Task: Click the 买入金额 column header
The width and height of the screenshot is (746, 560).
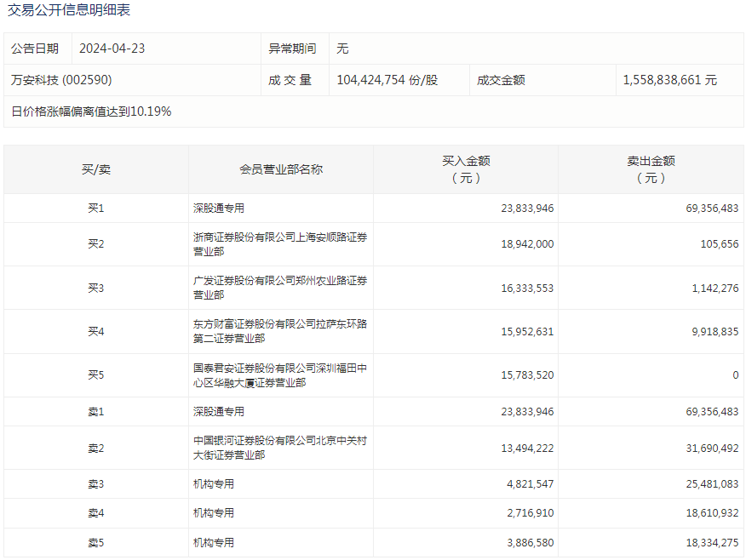Action: coord(466,169)
